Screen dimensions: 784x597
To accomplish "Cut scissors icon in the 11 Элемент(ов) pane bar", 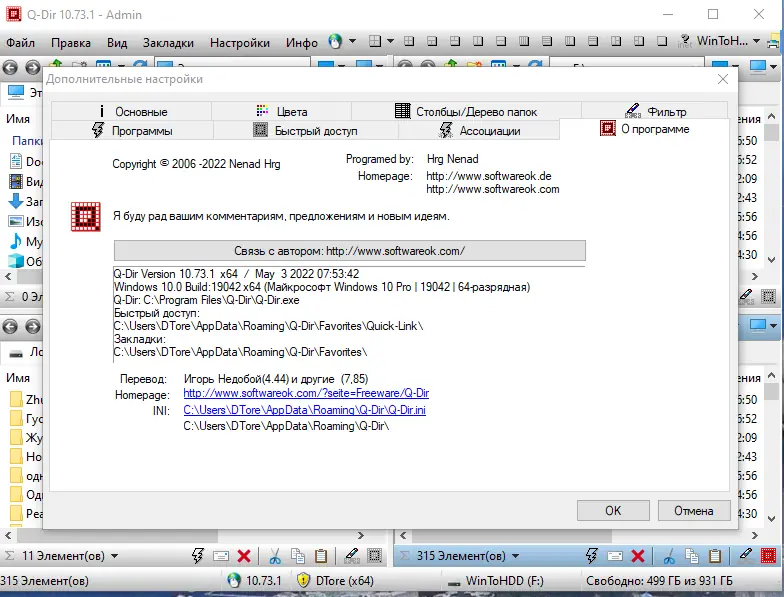I will pyautogui.click(x=274, y=556).
